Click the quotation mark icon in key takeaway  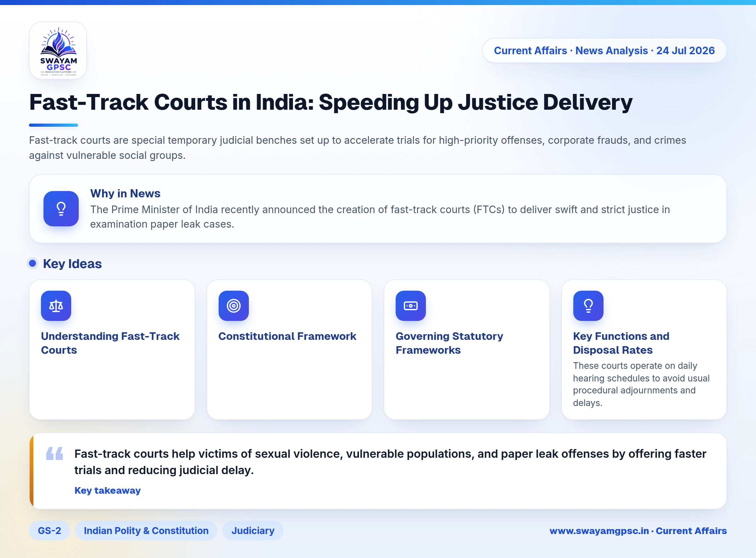[55, 454]
